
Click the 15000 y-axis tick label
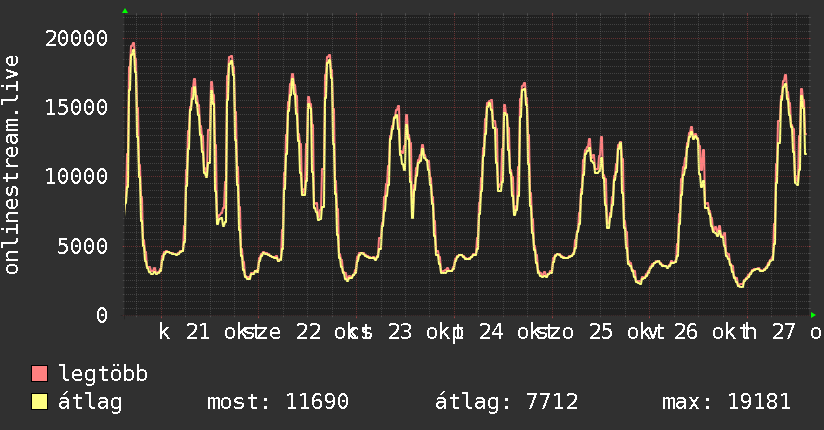point(76,107)
